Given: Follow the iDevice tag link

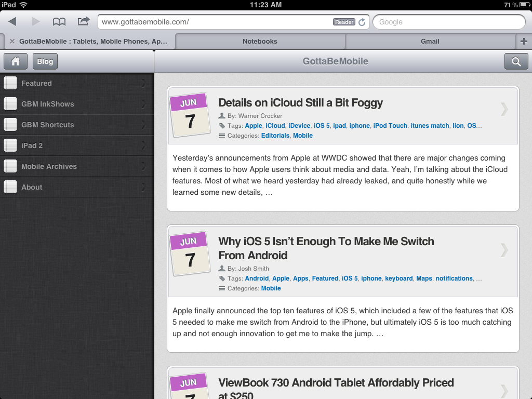Looking at the screenshot, I should [299, 126].
